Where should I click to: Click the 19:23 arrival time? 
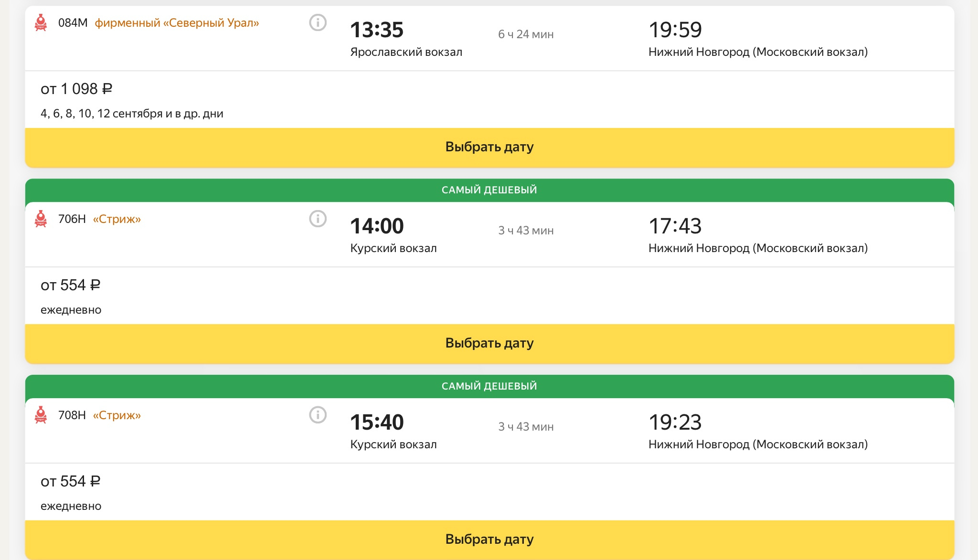(675, 423)
